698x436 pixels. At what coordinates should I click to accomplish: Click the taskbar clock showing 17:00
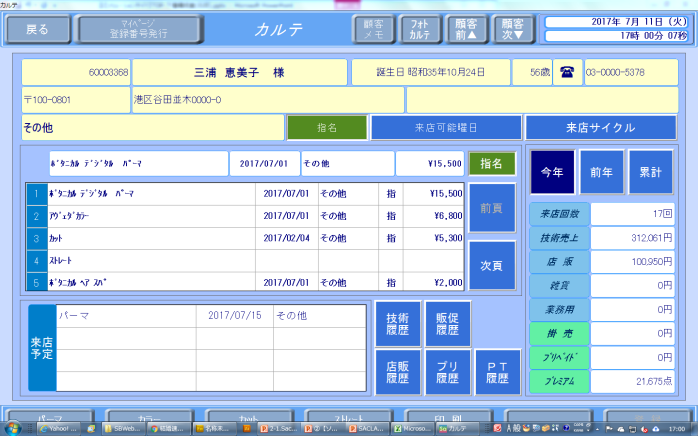(677, 429)
